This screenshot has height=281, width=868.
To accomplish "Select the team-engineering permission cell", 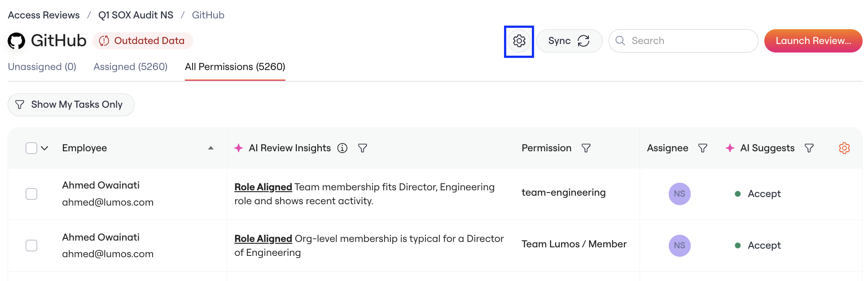I will coord(564,193).
